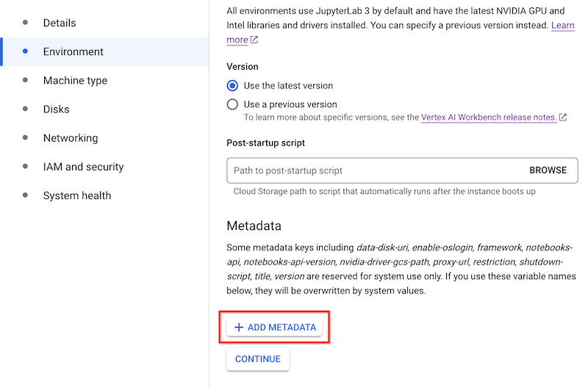Go to the Disks section
588x387 pixels.
(x=57, y=109)
